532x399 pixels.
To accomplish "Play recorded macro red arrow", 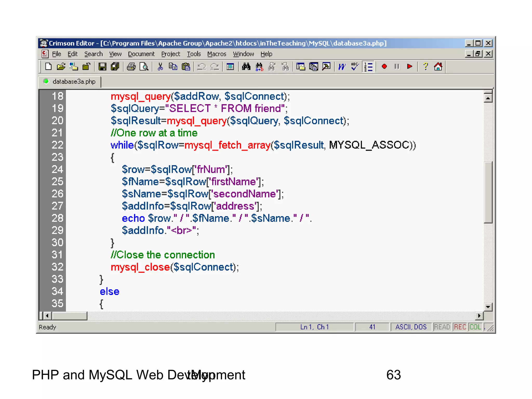I will pos(410,67).
